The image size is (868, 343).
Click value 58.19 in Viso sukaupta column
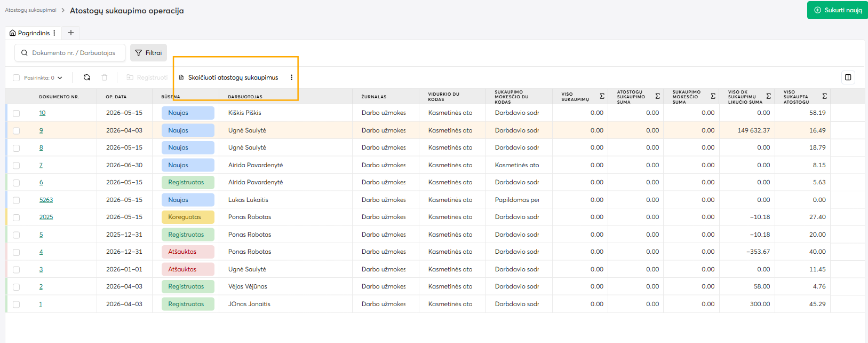[x=817, y=113]
